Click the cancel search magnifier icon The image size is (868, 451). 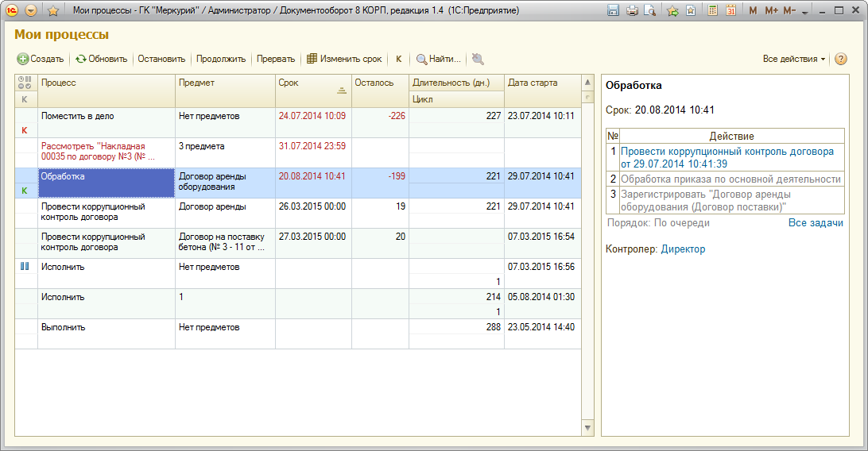478,59
